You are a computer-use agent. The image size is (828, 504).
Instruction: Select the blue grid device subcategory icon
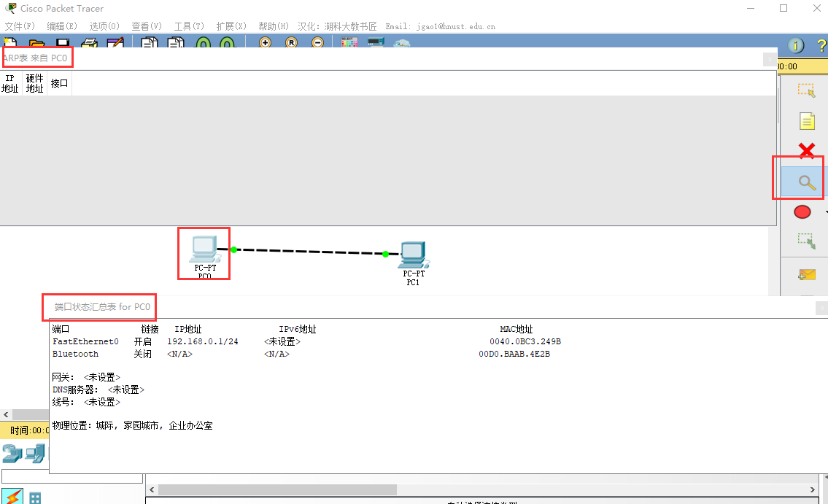click(x=35, y=497)
